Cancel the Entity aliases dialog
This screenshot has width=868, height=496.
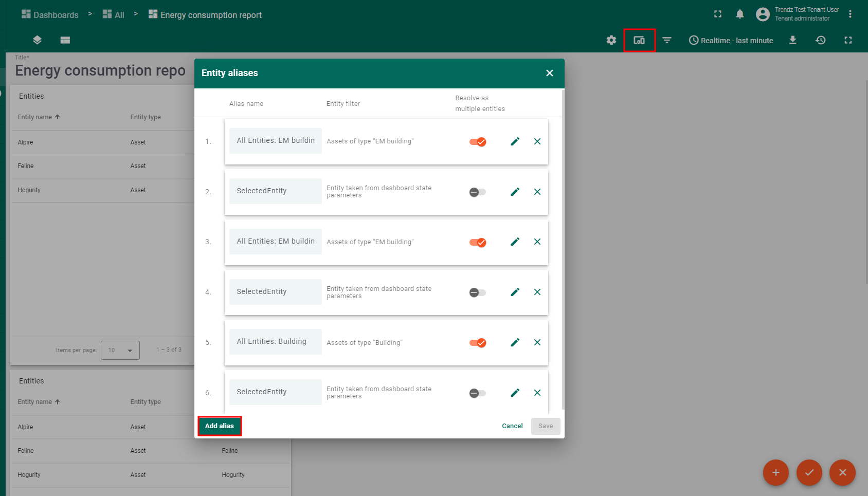[512, 426]
